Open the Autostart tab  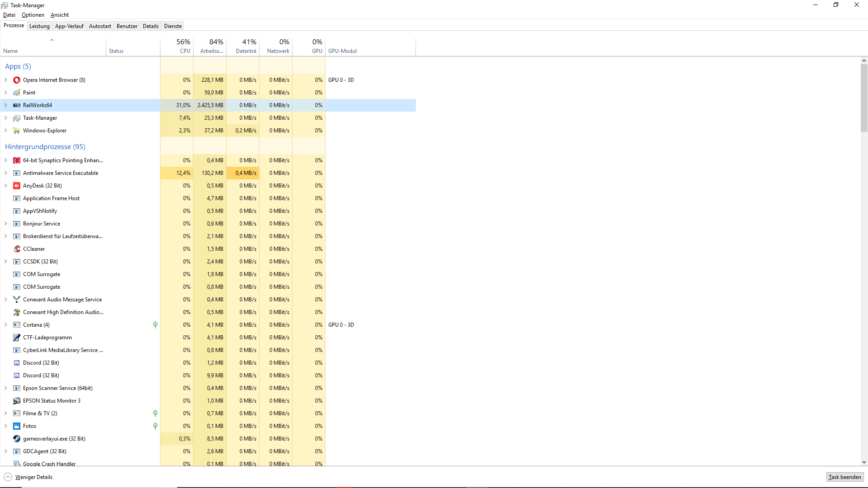[100, 26]
